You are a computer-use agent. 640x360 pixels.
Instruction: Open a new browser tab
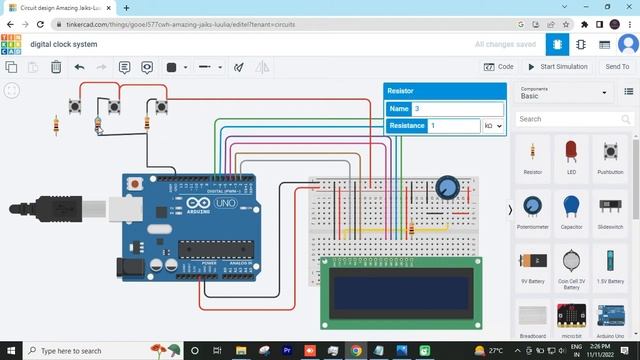126,8
